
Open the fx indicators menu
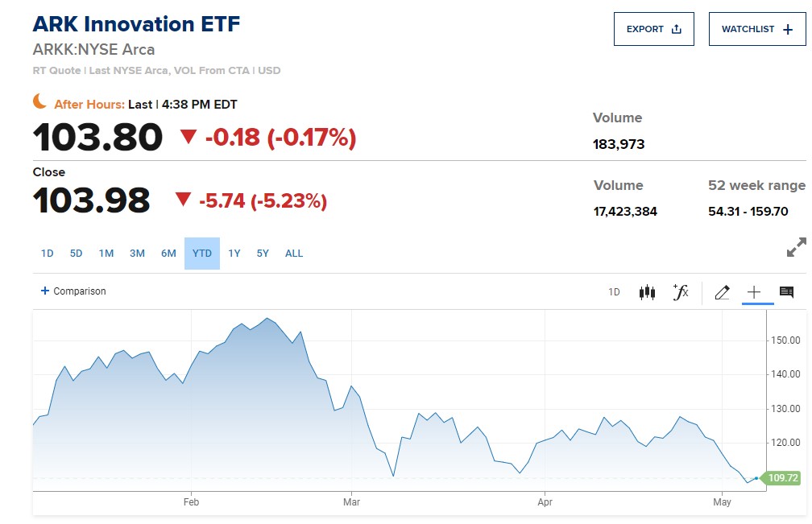pyautogui.click(x=681, y=292)
